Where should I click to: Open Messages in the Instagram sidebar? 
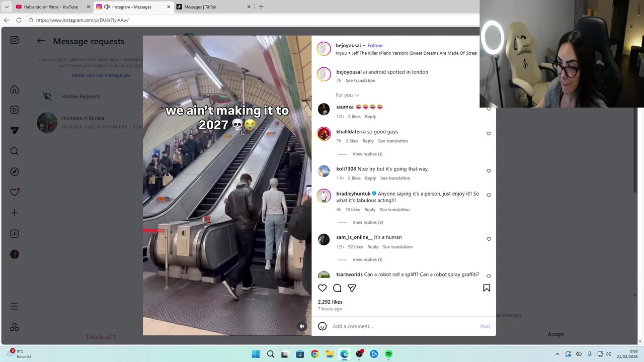(15, 130)
